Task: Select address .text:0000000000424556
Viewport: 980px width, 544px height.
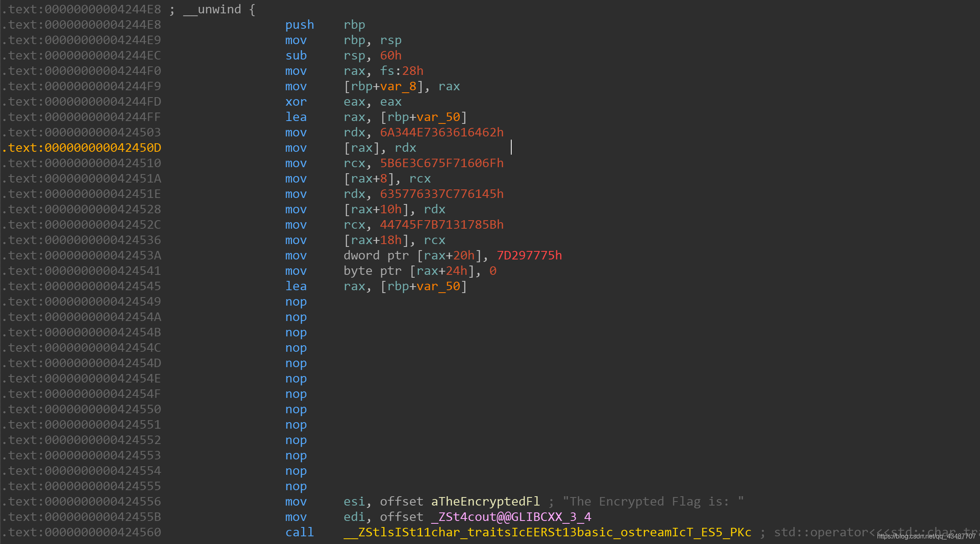Action: pyautogui.click(x=81, y=501)
